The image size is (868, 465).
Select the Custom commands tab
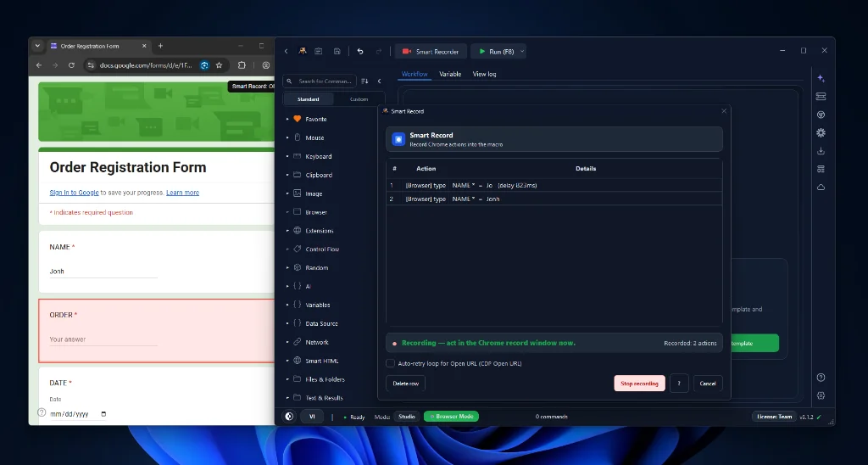coord(359,99)
